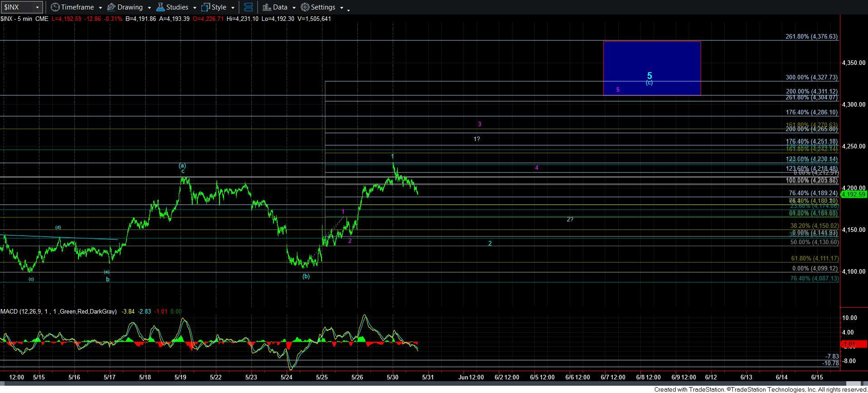Click the cyan 1 label at 5/30 peak
Screen dimensions: 868x393
coord(392,157)
